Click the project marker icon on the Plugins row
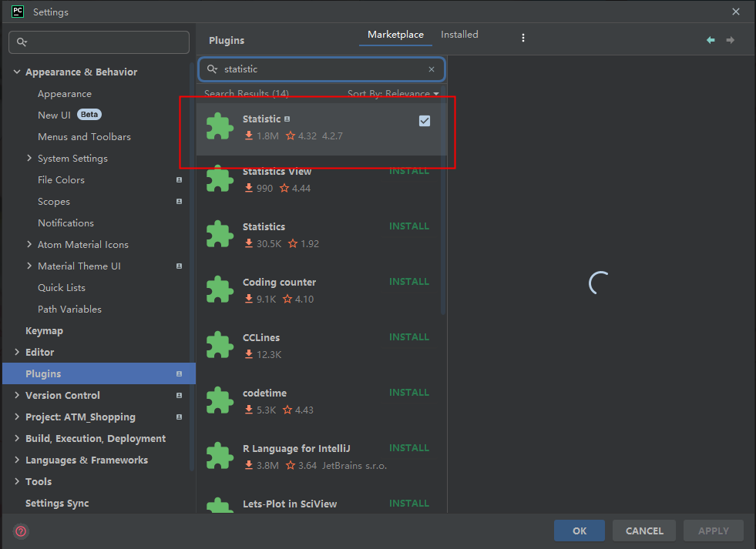This screenshot has height=549, width=756. 179,373
